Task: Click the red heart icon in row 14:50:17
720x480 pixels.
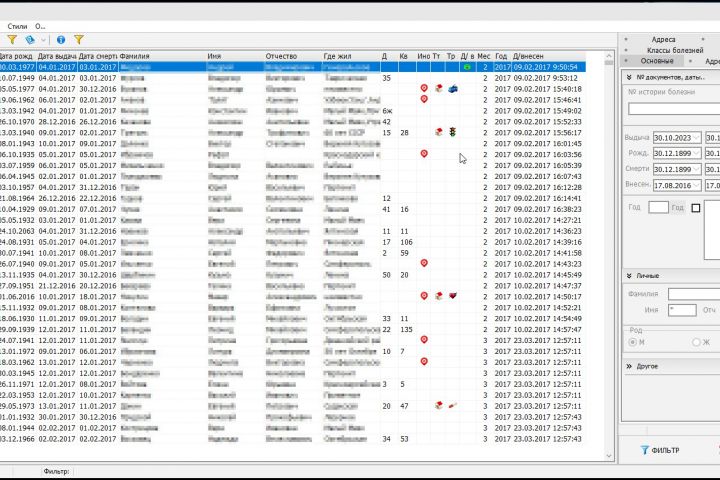Action: 453,296
